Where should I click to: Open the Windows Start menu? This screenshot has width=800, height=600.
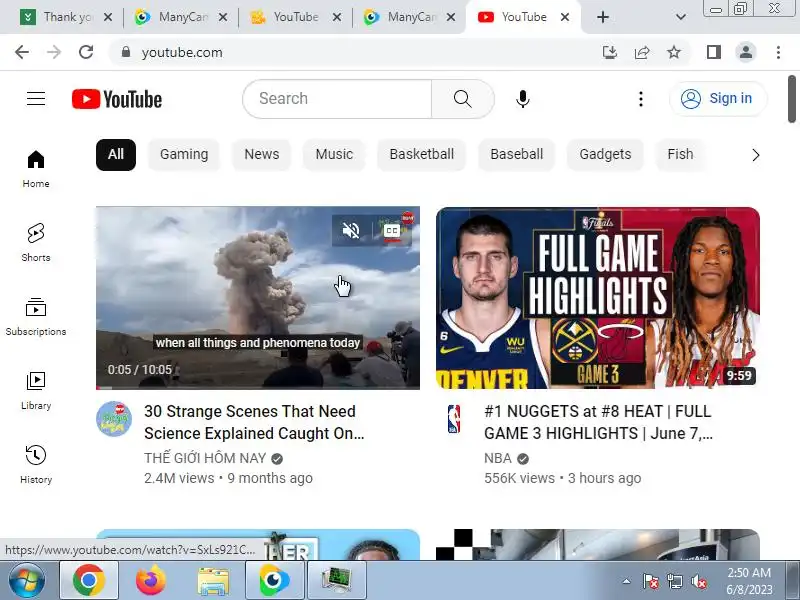pyautogui.click(x=27, y=580)
